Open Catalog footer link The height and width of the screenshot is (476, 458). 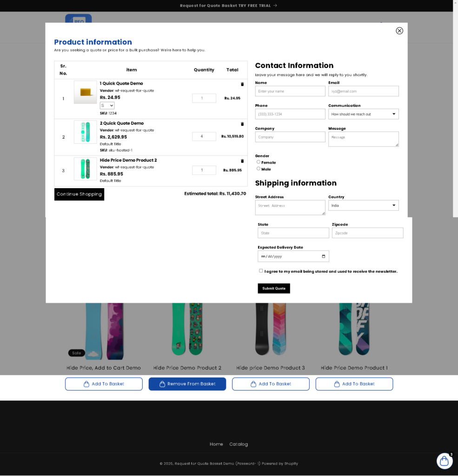239,444
